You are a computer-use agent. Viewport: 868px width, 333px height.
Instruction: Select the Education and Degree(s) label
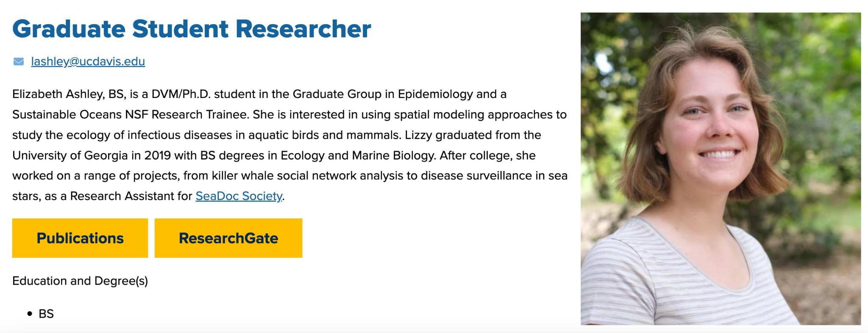[x=80, y=281]
